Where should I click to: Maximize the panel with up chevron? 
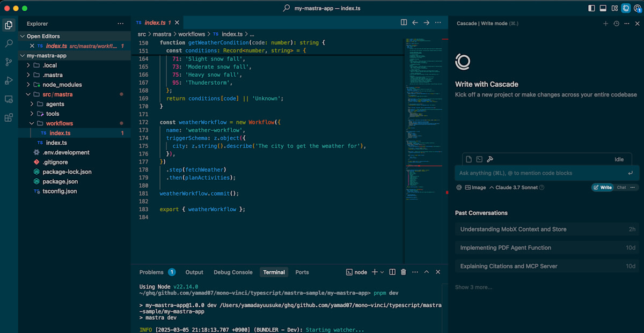pos(427,272)
